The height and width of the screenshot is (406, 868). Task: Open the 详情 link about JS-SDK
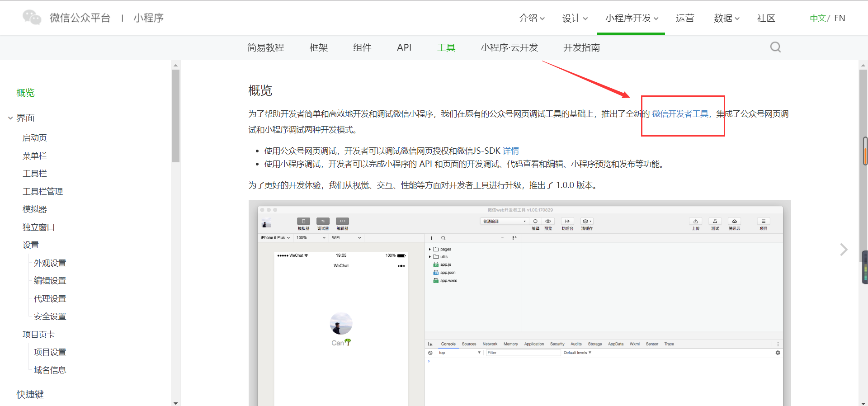point(511,151)
